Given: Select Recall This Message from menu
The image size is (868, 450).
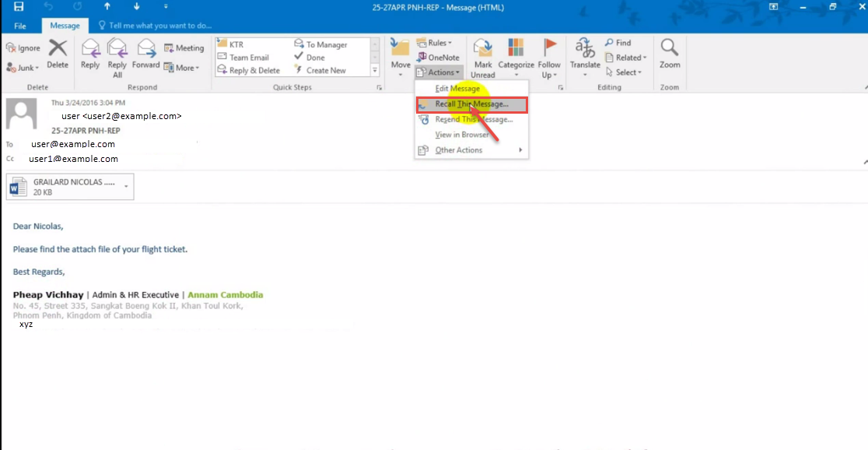Looking at the screenshot, I should 471,104.
